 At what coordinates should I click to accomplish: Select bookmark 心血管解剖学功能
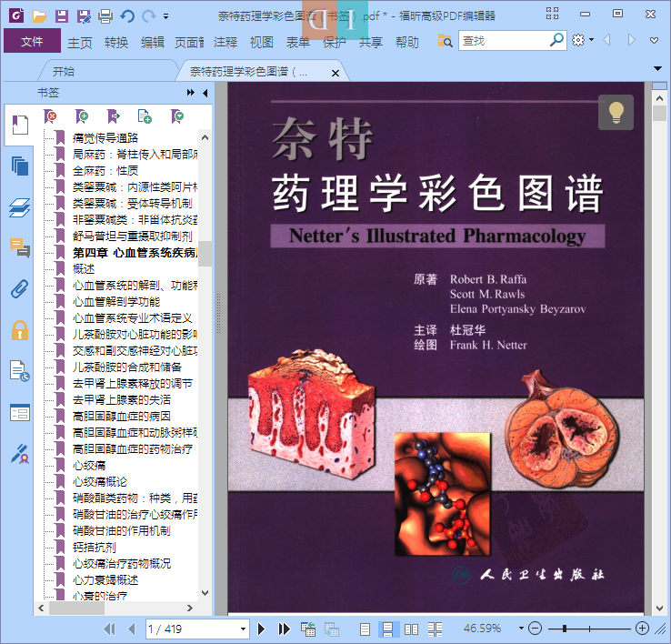tap(116, 302)
